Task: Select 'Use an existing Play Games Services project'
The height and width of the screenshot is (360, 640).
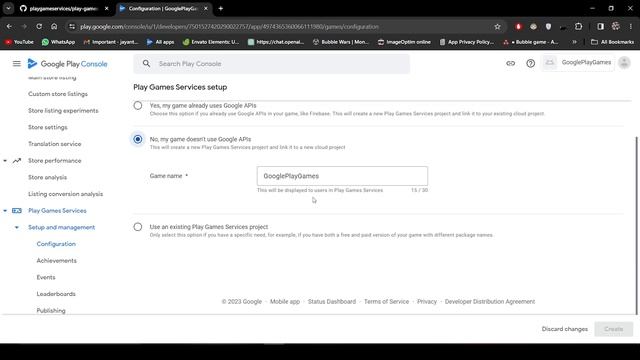Action: pyautogui.click(x=138, y=227)
